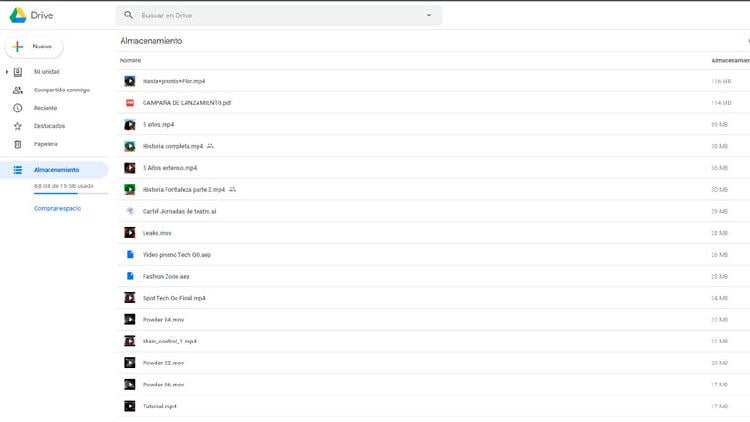Select Powder 02.mov file name
The height and width of the screenshot is (422, 750).
(163, 363)
